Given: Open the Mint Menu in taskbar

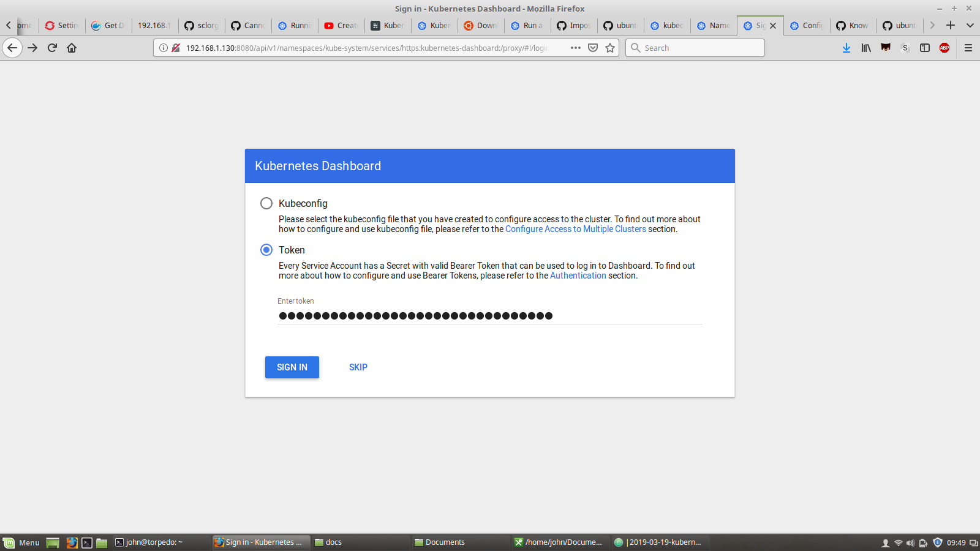Looking at the screenshot, I should point(22,542).
